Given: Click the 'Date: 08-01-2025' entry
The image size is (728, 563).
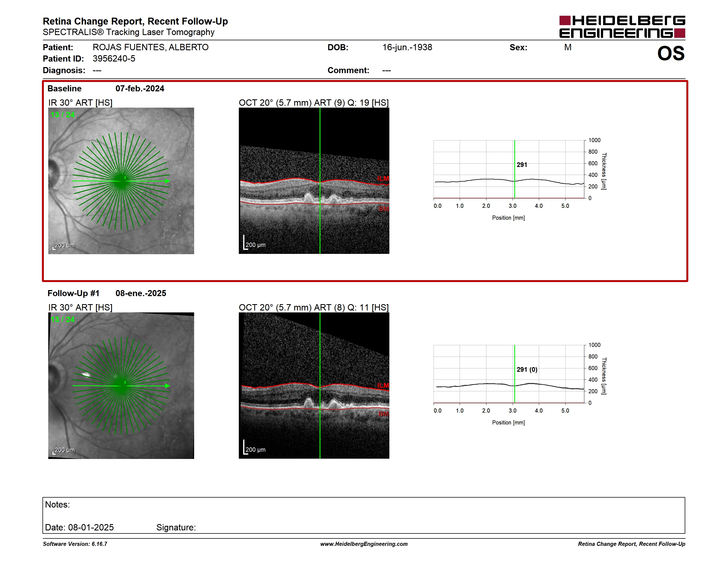Looking at the screenshot, I should 79,527.
